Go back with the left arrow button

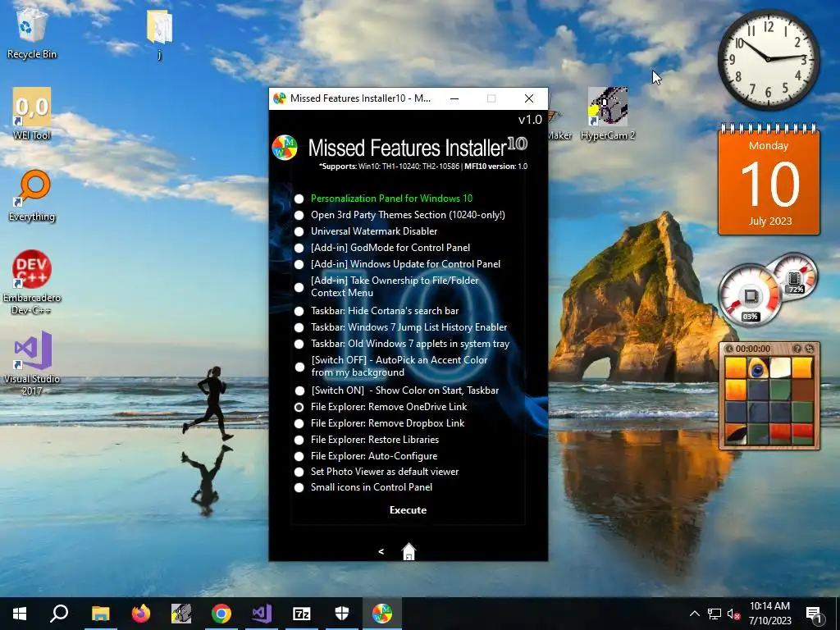[381, 551]
